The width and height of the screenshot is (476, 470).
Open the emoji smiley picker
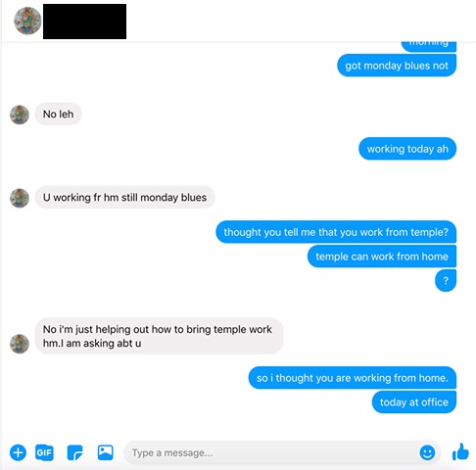pyautogui.click(x=427, y=453)
